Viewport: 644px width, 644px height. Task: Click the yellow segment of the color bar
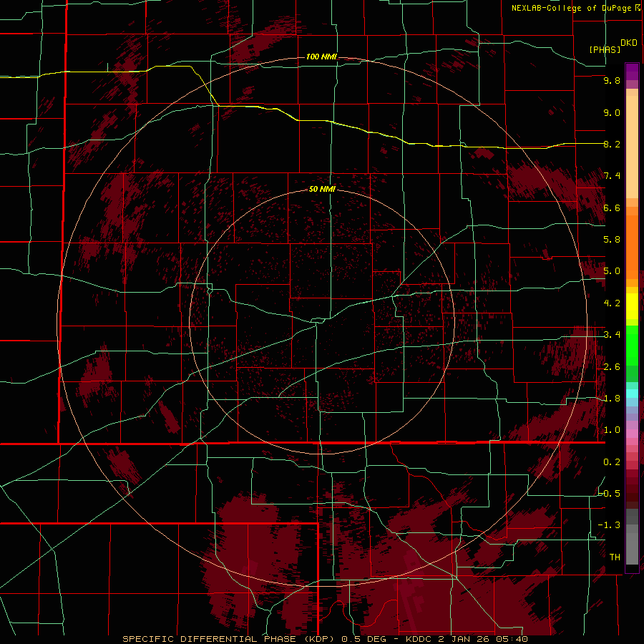[x=632, y=306]
